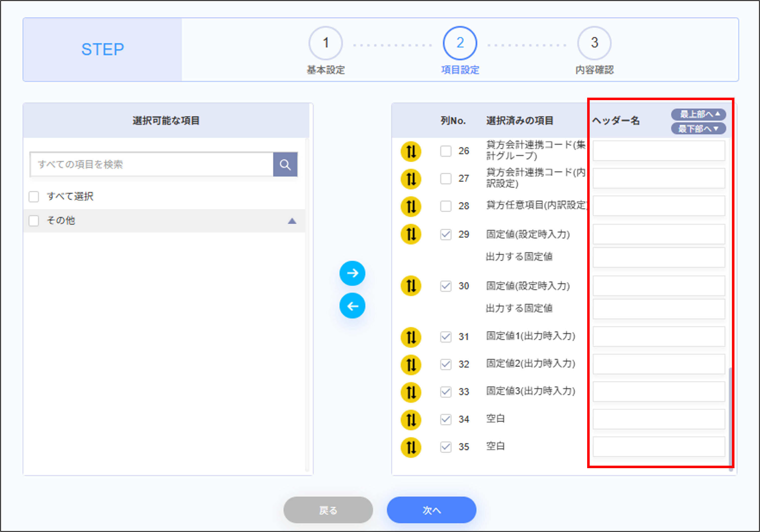Tick the checkbox for column 27
This screenshot has width=760, height=532.
pos(446,179)
